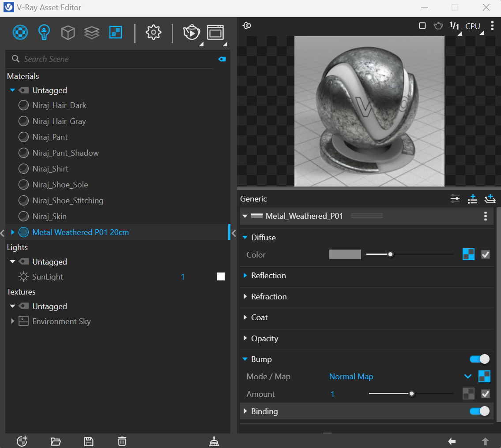Click the save asset disk icon
The image size is (501, 448).
[x=89, y=442]
